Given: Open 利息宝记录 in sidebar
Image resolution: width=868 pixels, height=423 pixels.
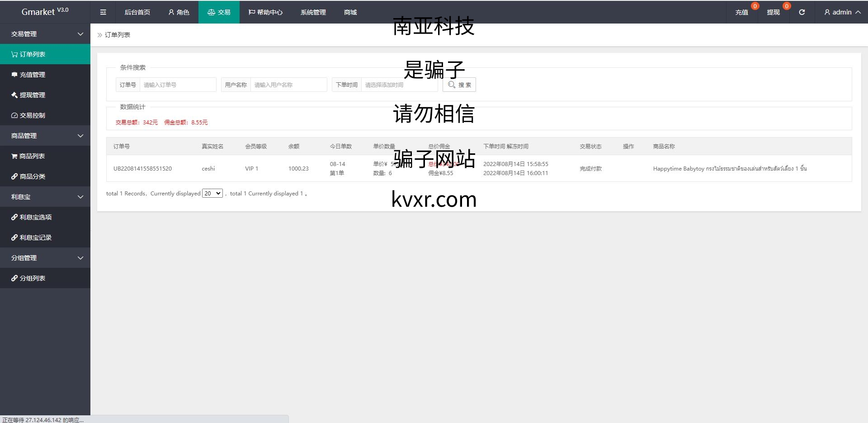Looking at the screenshot, I should [x=45, y=238].
